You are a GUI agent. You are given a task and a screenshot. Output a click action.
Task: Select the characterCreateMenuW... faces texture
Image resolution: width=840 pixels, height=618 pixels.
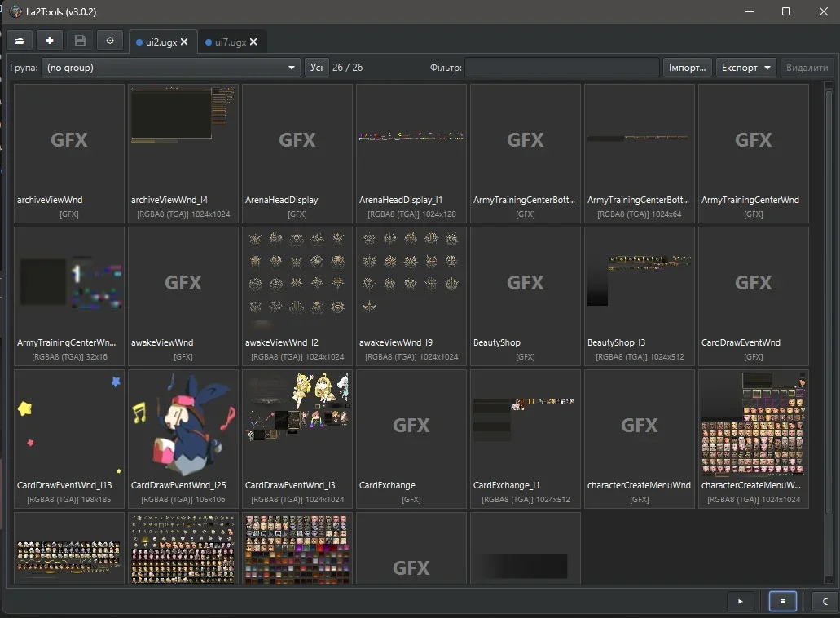click(x=754, y=439)
